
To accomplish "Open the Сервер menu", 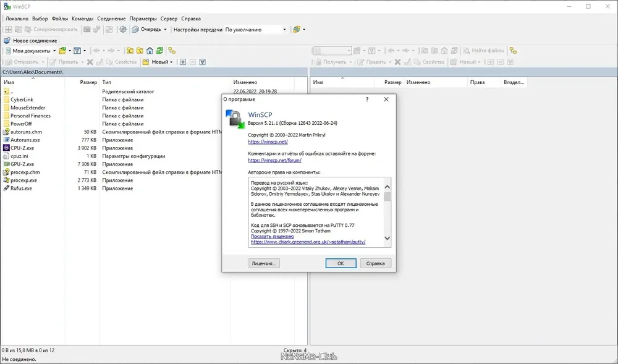I will coord(169,19).
